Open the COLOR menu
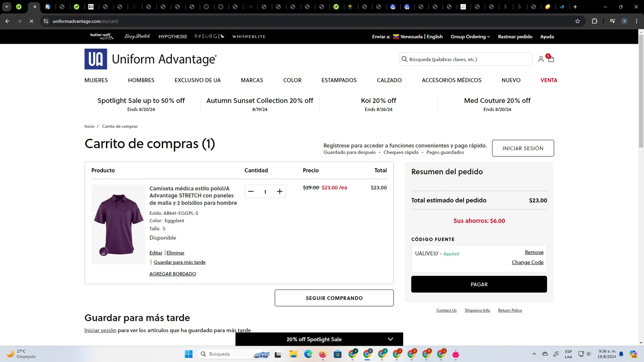The width and height of the screenshot is (644, 362). click(292, 80)
